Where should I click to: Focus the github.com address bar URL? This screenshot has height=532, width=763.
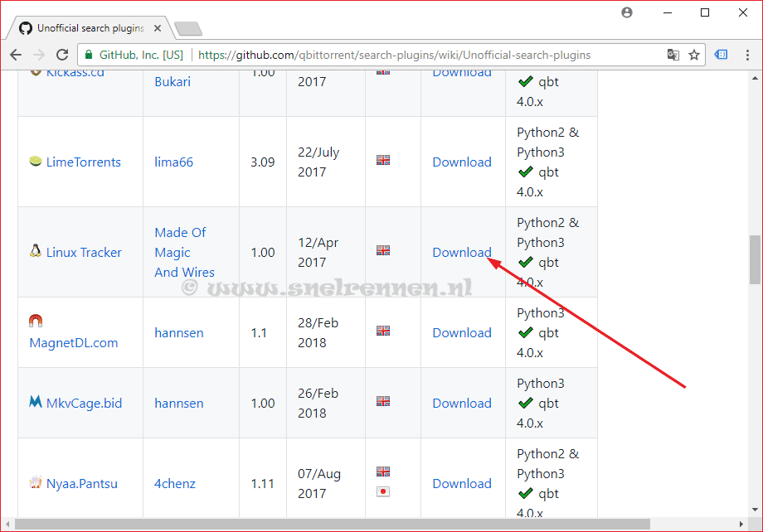(394, 55)
